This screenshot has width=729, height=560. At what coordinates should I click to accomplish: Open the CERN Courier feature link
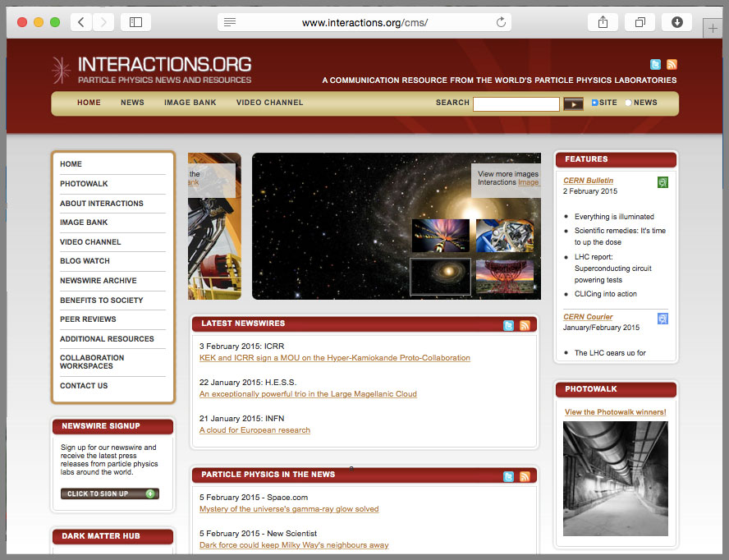pyautogui.click(x=588, y=317)
